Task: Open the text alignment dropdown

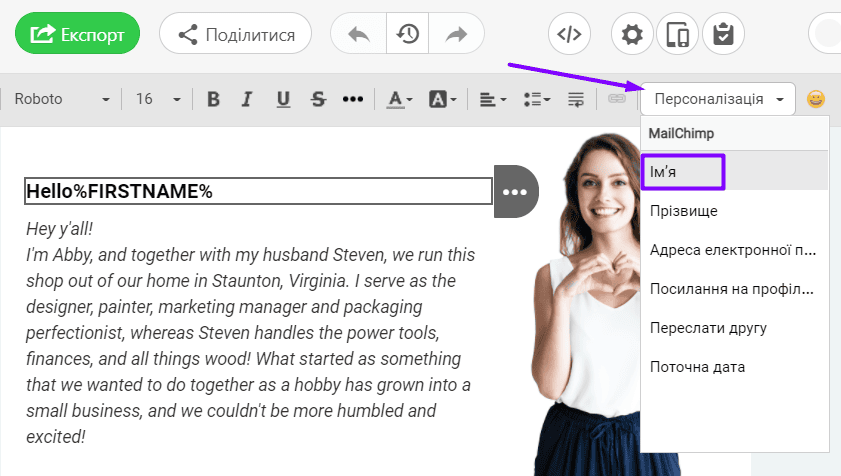Action: [491, 99]
